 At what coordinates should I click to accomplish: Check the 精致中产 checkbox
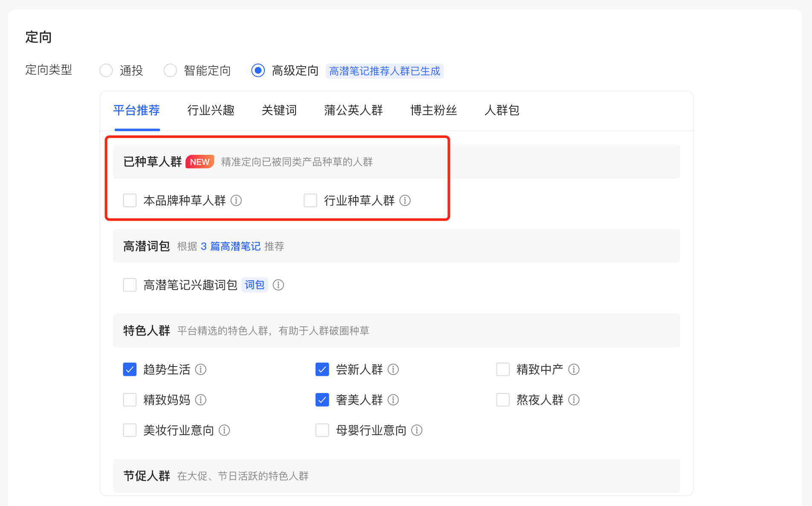pyautogui.click(x=503, y=369)
